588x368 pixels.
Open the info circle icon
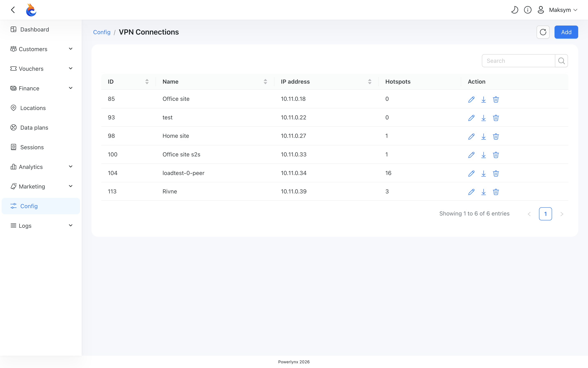(528, 10)
